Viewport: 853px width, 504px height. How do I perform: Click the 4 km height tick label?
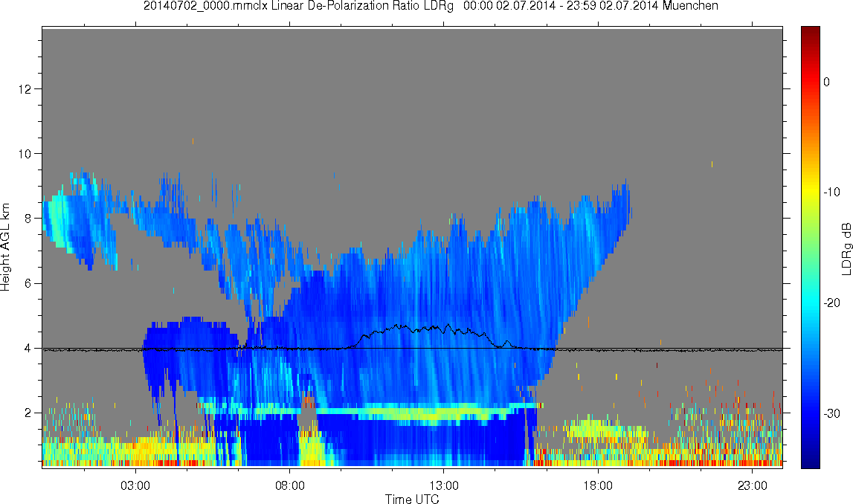coord(28,349)
